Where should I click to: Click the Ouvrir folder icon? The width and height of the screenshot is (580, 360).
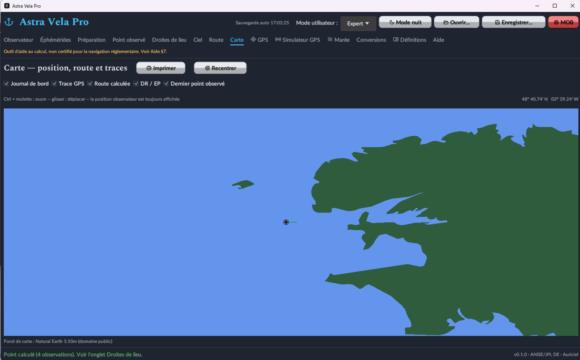(x=446, y=23)
